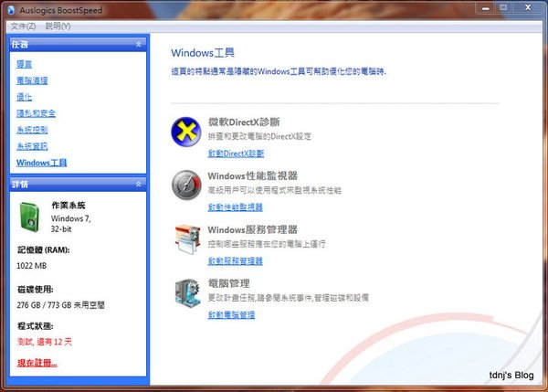This screenshot has width=548, height=392.
Task: Select the 隱私和安全 task link
Action: [36, 113]
